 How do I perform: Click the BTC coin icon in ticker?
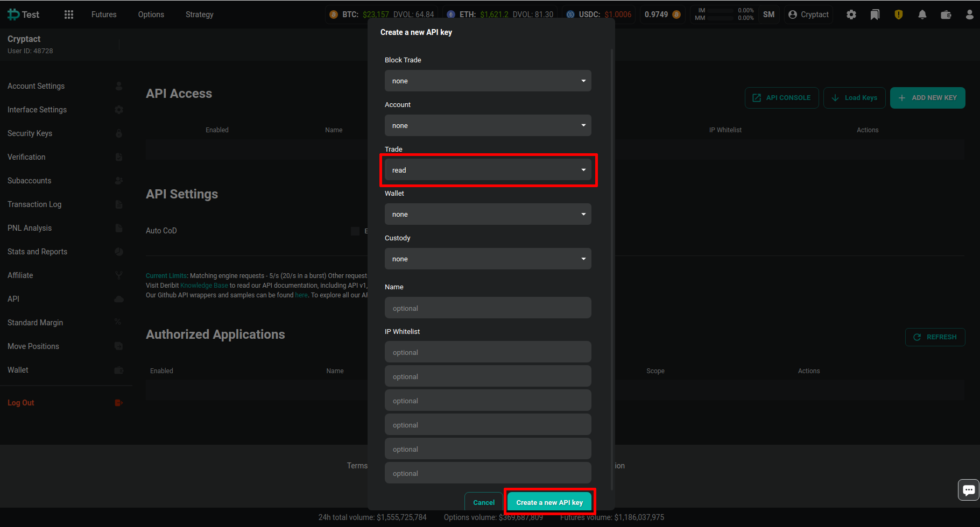[x=334, y=15]
